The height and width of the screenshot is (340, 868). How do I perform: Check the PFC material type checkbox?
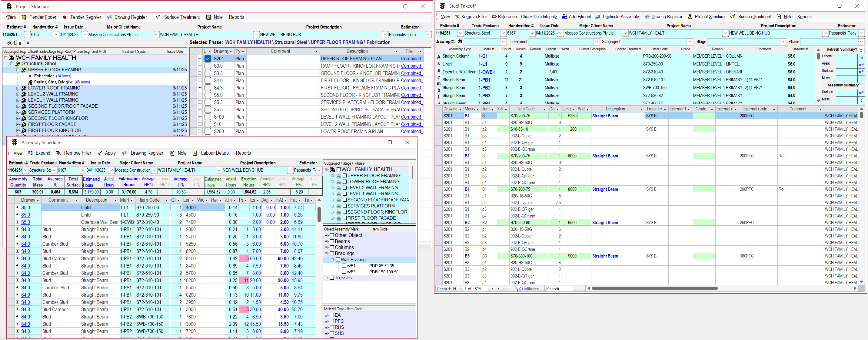pyautogui.click(x=332, y=321)
